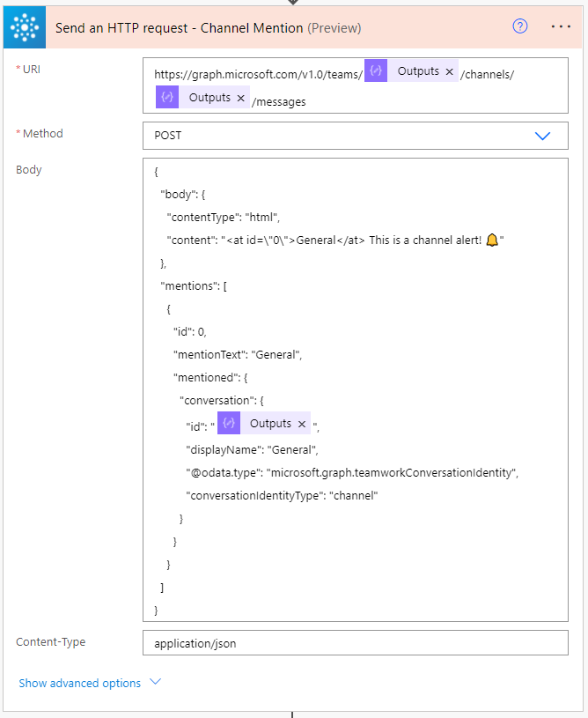Click expression icon of Body's Outputs token
This screenshot has height=718, width=588.
point(229,425)
